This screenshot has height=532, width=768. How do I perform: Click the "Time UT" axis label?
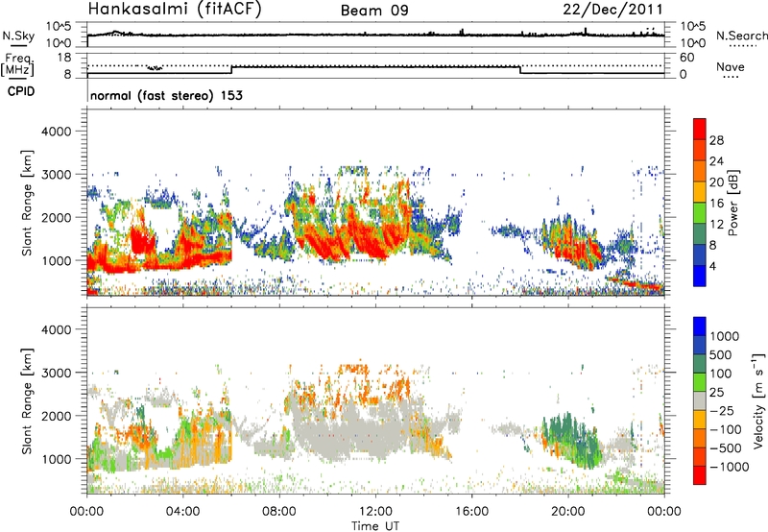pos(375,525)
